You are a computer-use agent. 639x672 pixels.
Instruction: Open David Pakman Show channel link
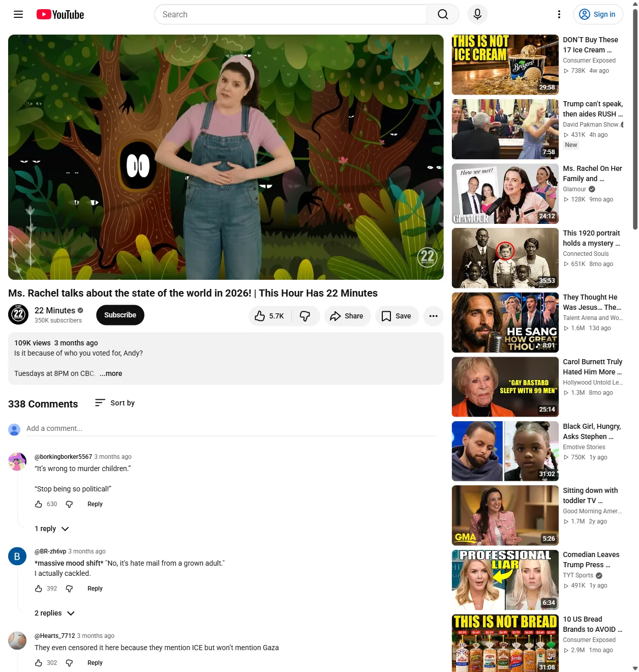click(x=592, y=125)
